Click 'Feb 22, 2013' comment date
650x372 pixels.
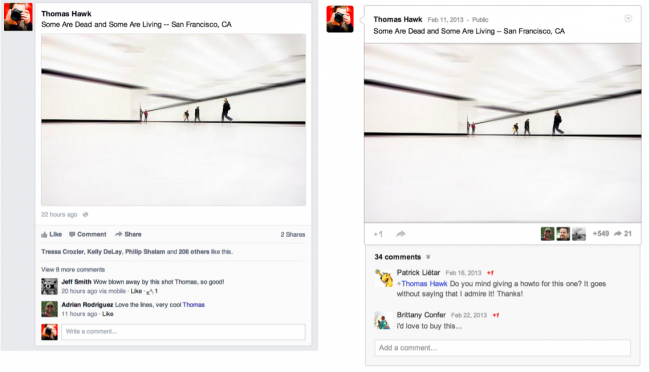[469, 315]
